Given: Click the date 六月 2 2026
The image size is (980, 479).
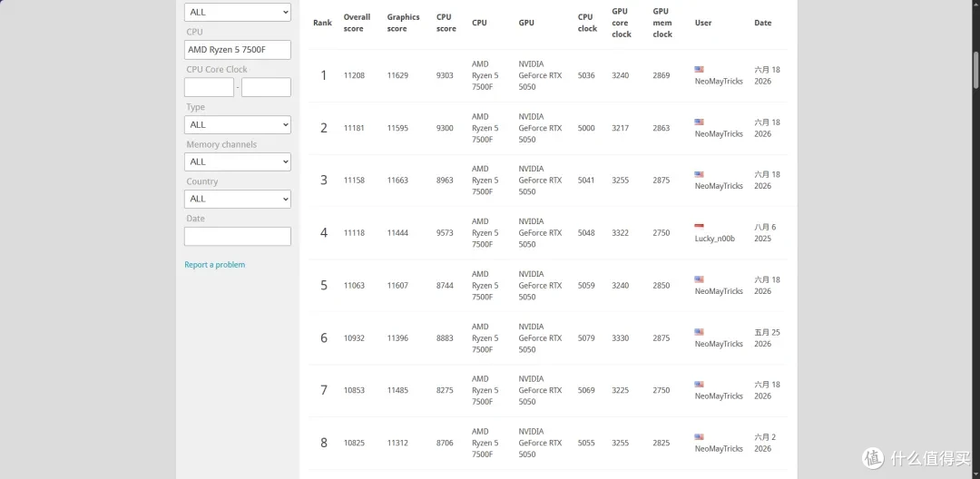Looking at the screenshot, I should click(765, 443).
